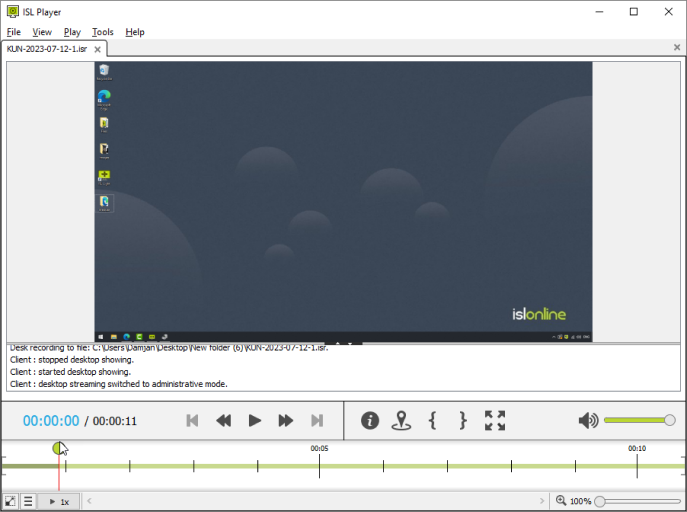687x512 pixels.
Task: Click the 00:05 mark on the timeline
Action: [x=320, y=465]
